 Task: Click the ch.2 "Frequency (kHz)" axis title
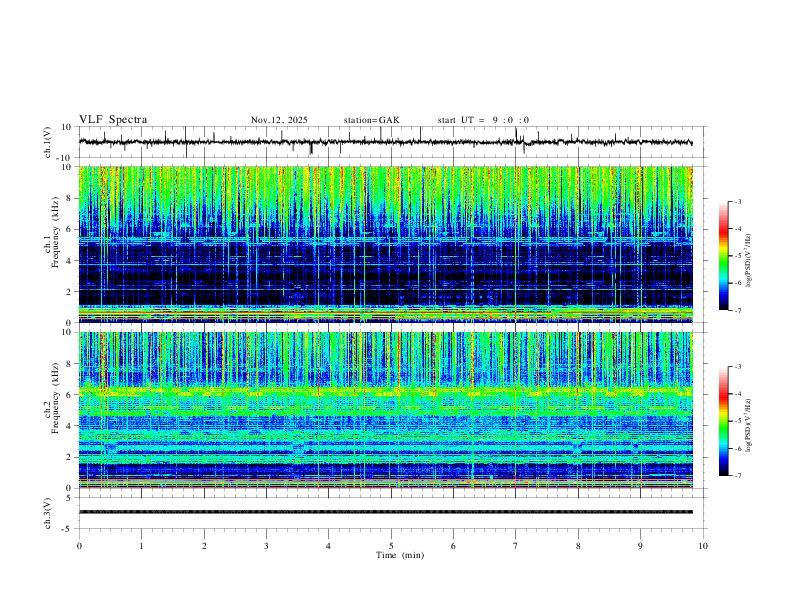(x=55, y=398)
